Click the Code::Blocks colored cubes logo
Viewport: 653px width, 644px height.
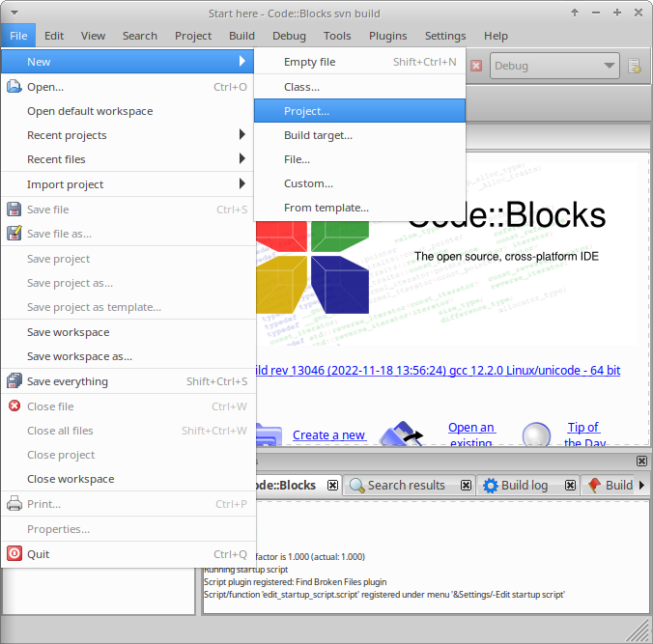click(x=312, y=266)
